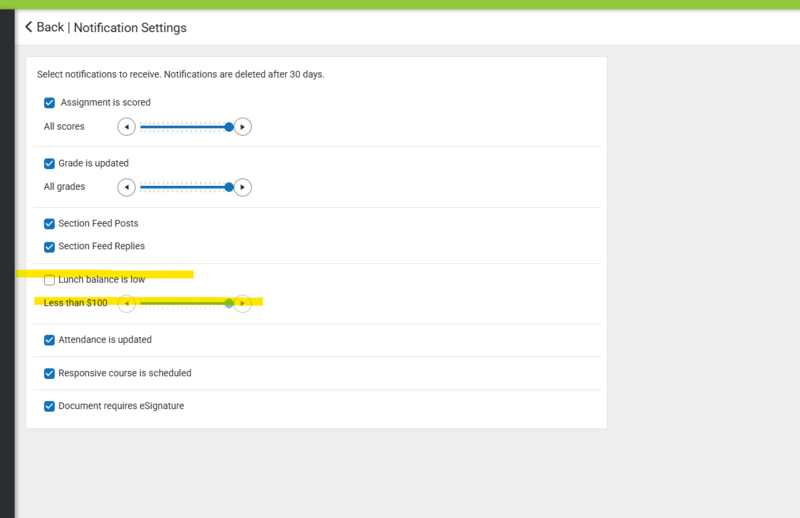This screenshot has width=800, height=518.
Task: Uncheck Responsive course is scheduled checkbox
Action: [49, 374]
